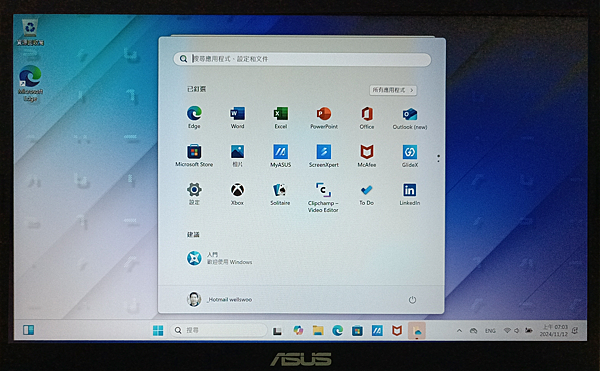The image size is (600, 371).
Task: Open clock and date flyout
Action: click(x=554, y=330)
